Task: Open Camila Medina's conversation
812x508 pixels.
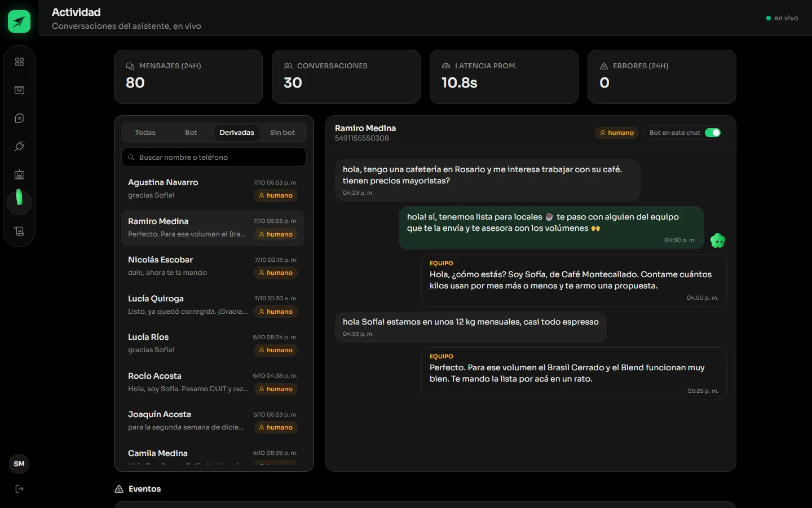Action: tap(213, 455)
